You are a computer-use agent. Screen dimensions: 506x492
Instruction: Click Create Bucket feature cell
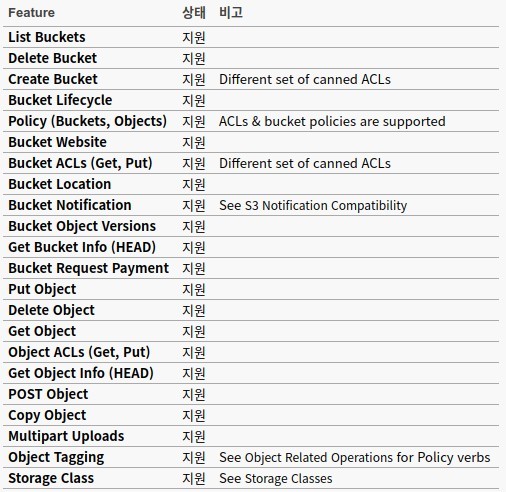(53, 79)
